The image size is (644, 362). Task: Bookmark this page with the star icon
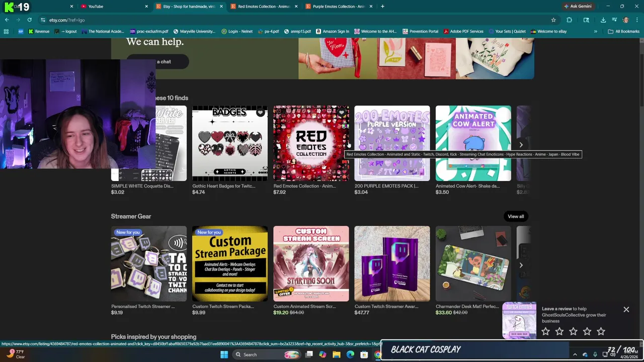point(553,20)
